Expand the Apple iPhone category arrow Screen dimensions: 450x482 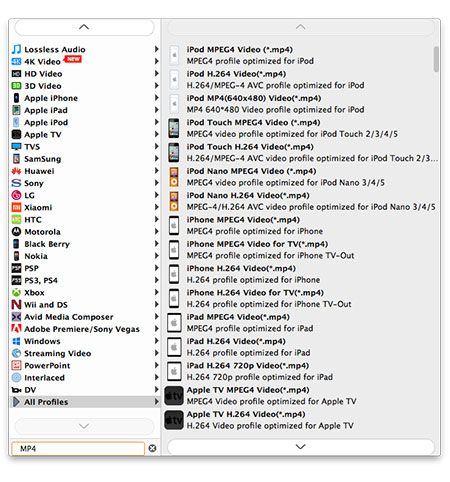tap(156, 98)
